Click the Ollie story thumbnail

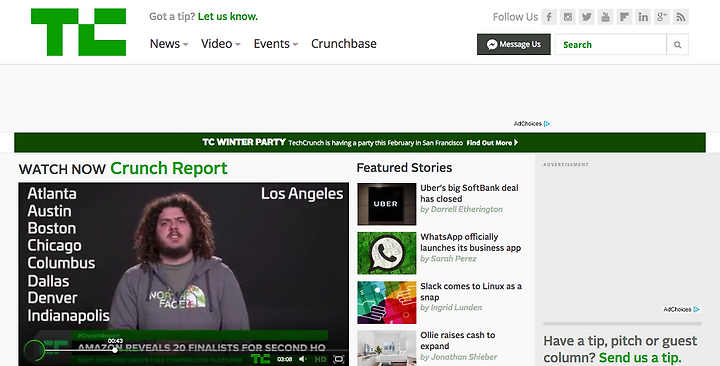coord(387,348)
